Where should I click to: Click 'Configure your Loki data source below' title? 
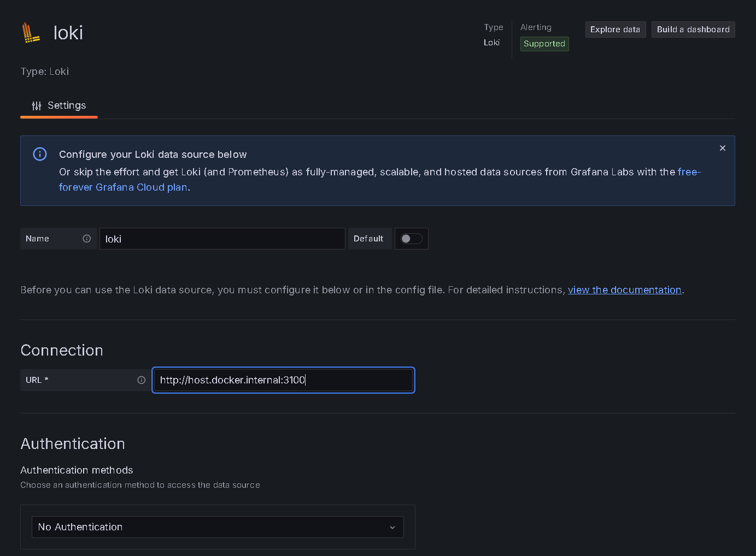tap(153, 155)
